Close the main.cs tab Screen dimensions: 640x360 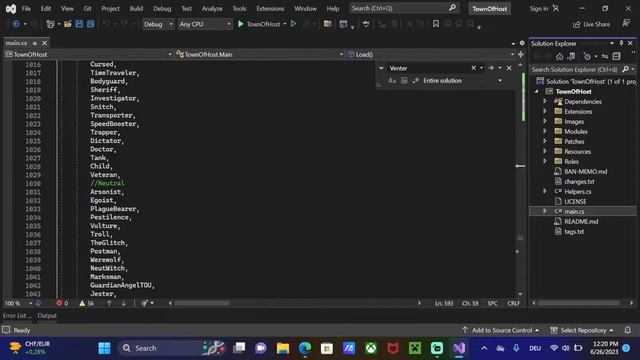(x=44, y=43)
